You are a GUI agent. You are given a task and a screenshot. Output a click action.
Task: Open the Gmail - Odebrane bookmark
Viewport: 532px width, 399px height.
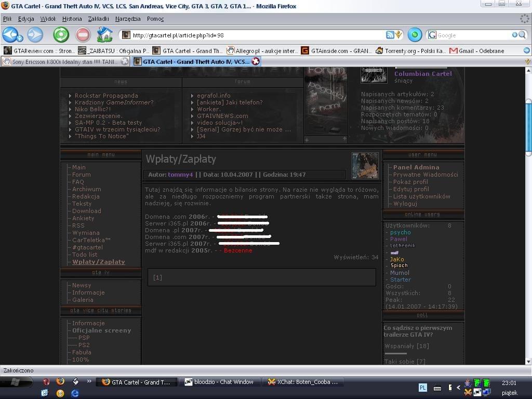(x=477, y=51)
